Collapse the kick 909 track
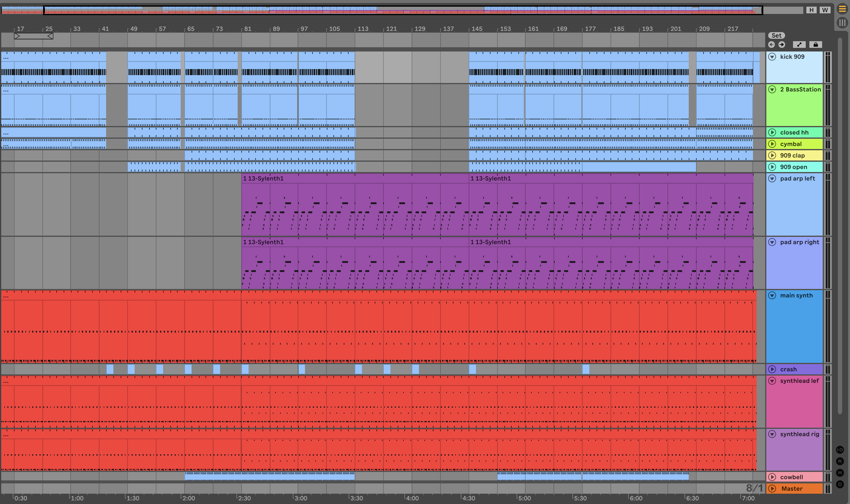 tap(772, 57)
